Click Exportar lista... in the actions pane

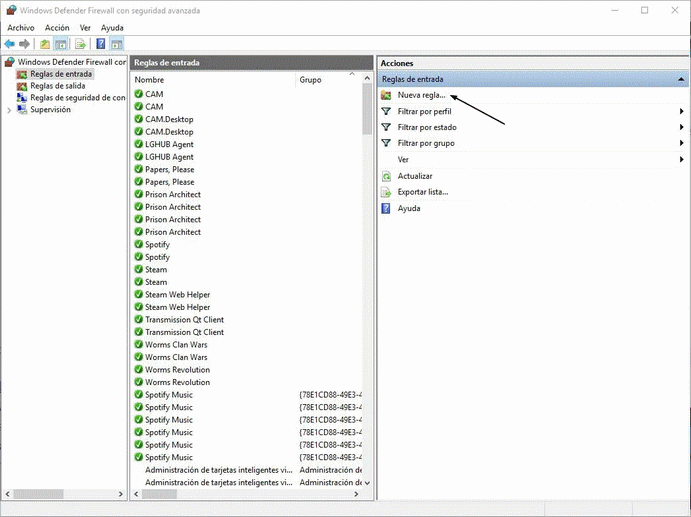pos(423,192)
